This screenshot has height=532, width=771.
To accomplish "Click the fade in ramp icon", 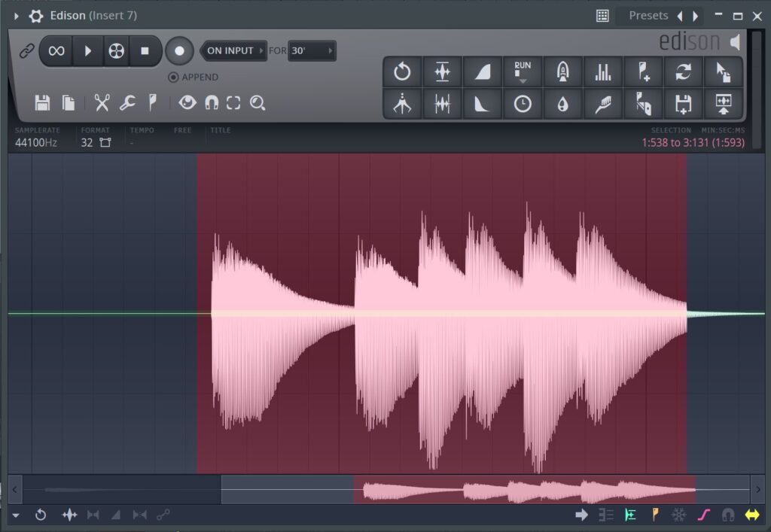I will pos(483,71).
